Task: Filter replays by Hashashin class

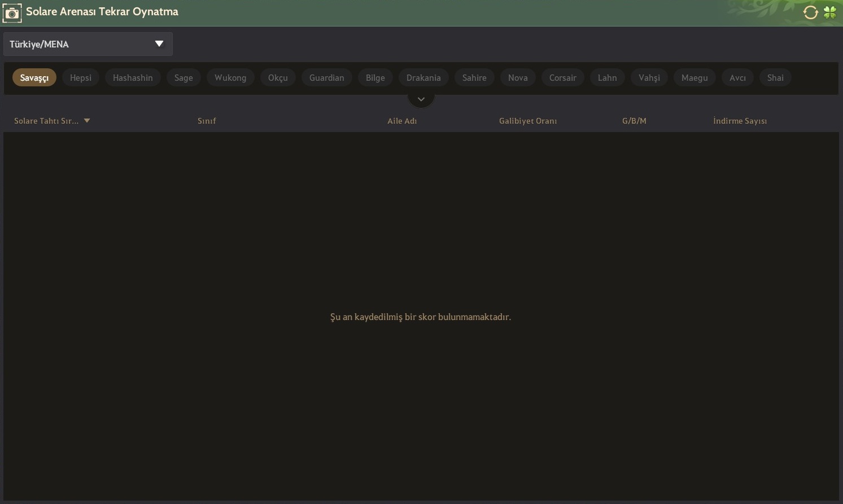Action: 133,78
